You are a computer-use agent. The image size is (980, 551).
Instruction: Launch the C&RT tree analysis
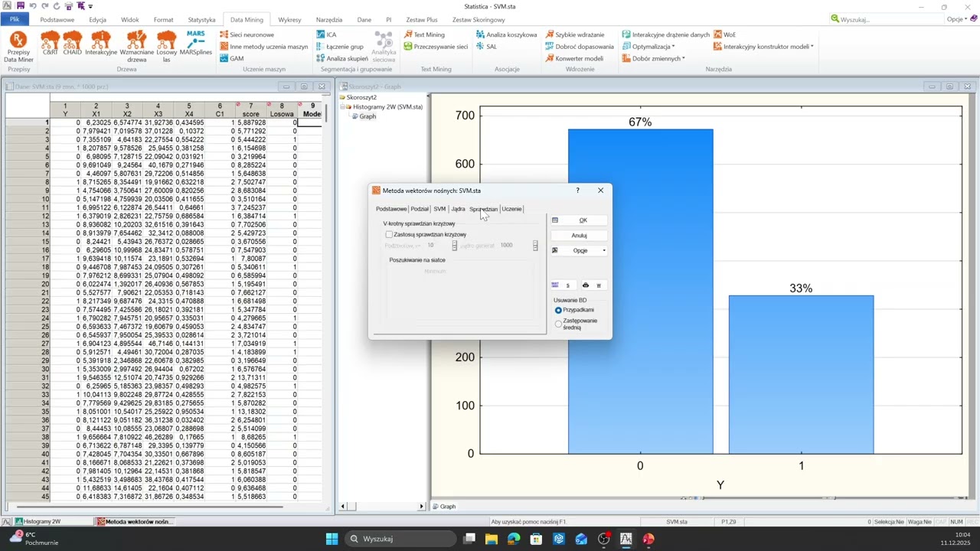pos(50,44)
